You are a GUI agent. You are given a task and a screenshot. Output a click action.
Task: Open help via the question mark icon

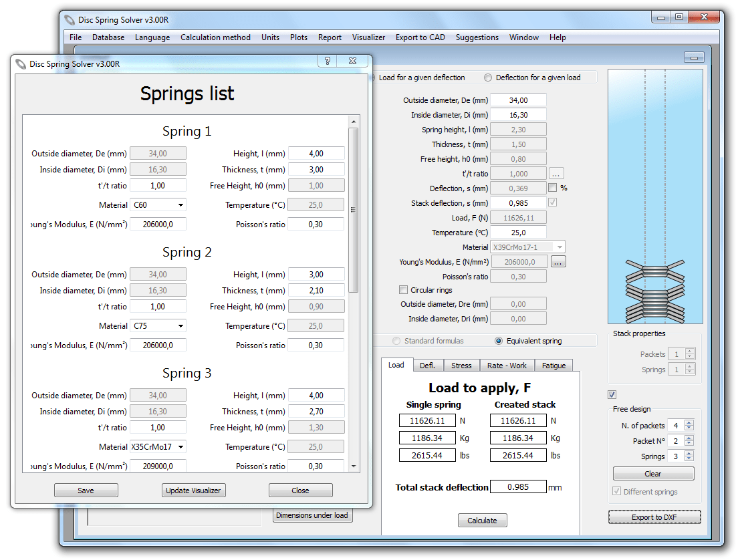[327, 60]
